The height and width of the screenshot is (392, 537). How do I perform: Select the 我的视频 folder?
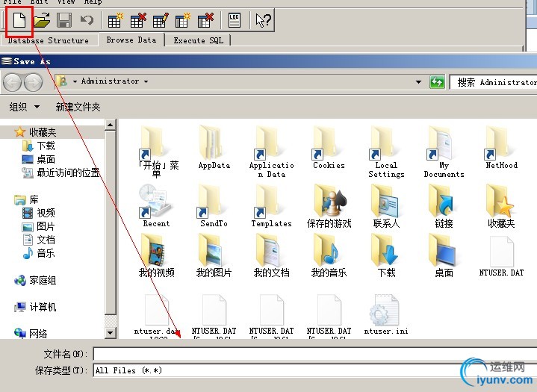click(x=157, y=255)
